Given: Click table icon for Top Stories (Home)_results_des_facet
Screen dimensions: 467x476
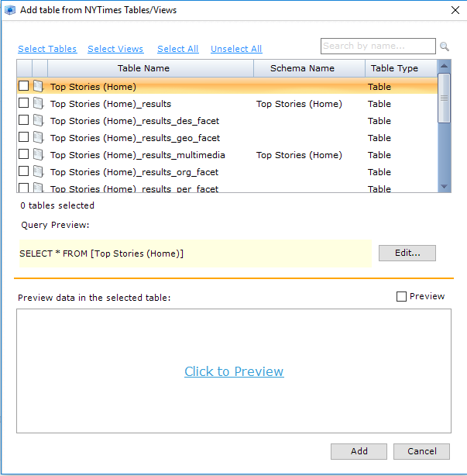Looking at the screenshot, I should 38,120.
